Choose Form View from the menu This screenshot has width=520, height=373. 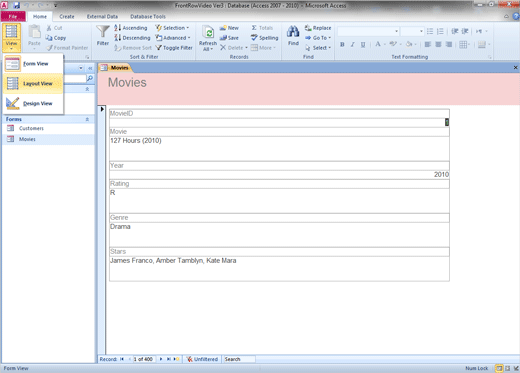tap(33, 64)
